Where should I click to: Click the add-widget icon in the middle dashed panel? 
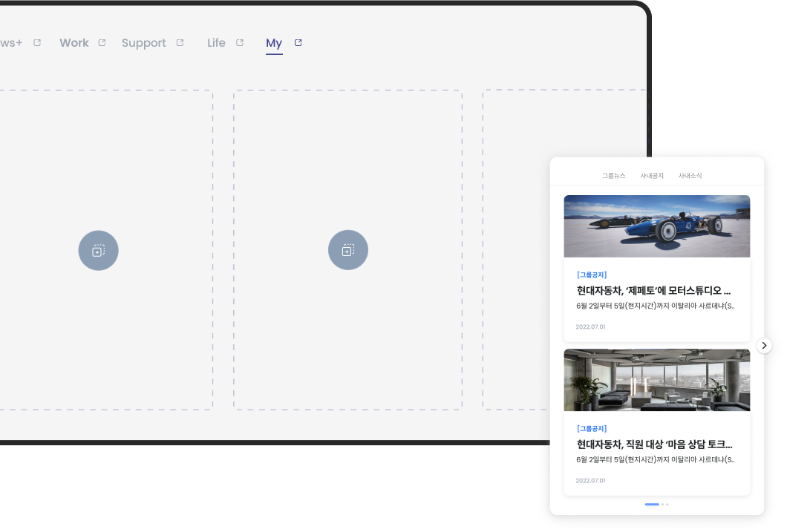pyautogui.click(x=347, y=251)
